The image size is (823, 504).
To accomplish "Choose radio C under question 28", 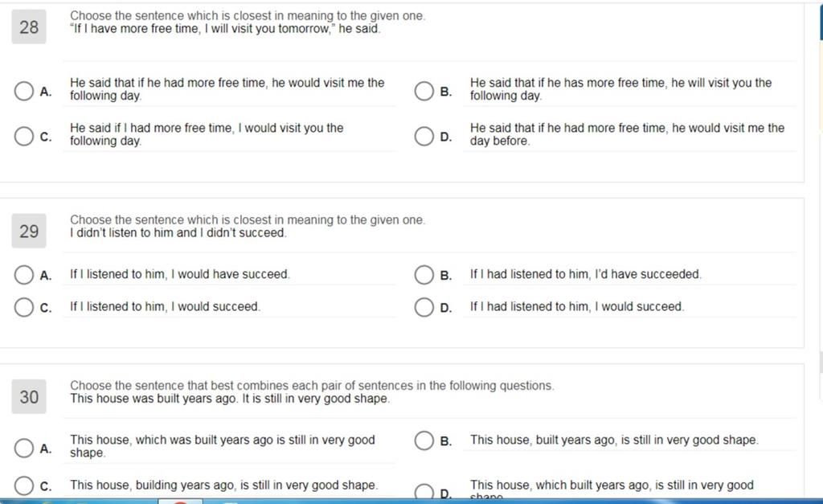I will click(x=24, y=136).
